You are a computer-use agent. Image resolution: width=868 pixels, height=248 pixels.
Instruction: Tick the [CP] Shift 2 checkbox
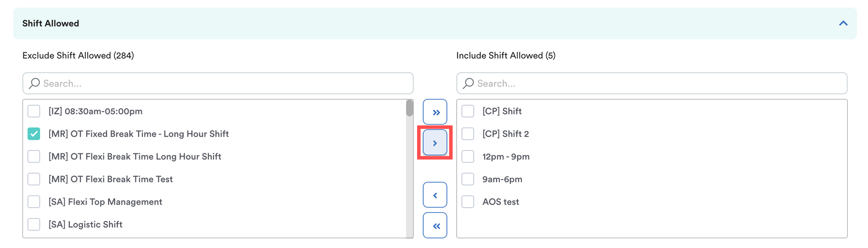(468, 134)
